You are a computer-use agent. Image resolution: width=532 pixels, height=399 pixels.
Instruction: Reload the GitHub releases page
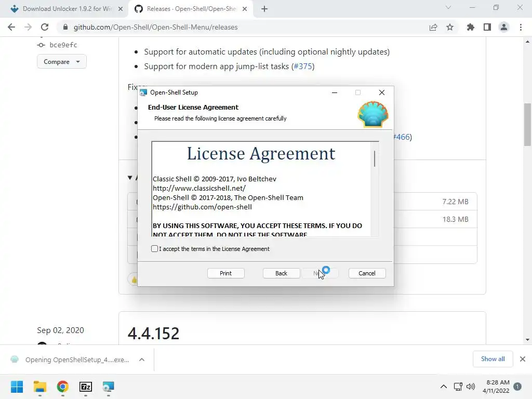45,27
